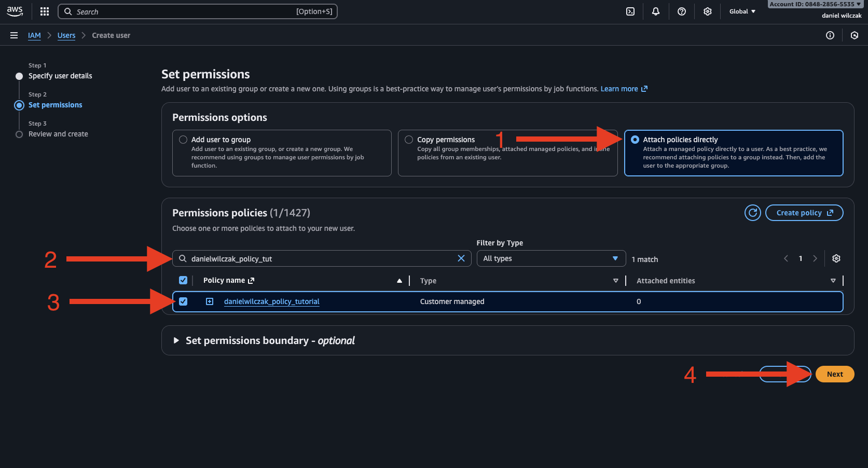Open the Global region dropdown

coord(742,11)
